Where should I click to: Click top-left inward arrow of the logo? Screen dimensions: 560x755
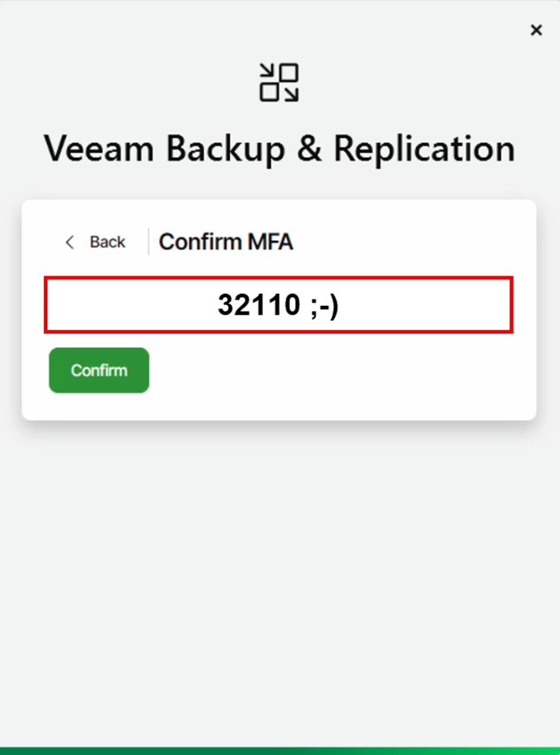pyautogui.click(x=268, y=73)
